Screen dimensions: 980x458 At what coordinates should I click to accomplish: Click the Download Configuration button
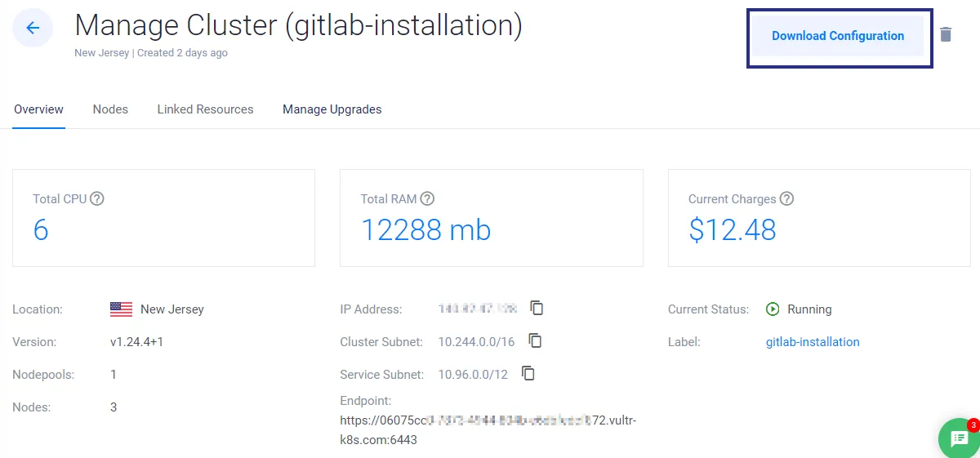click(838, 36)
